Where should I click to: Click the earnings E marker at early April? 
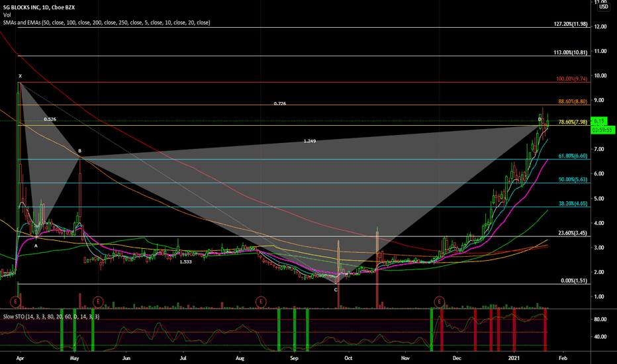pyautogui.click(x=15, y=302)
